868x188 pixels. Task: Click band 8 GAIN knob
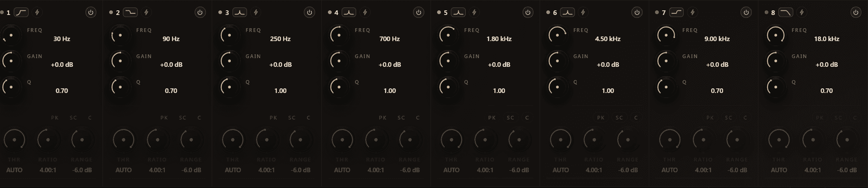[776, 61]
